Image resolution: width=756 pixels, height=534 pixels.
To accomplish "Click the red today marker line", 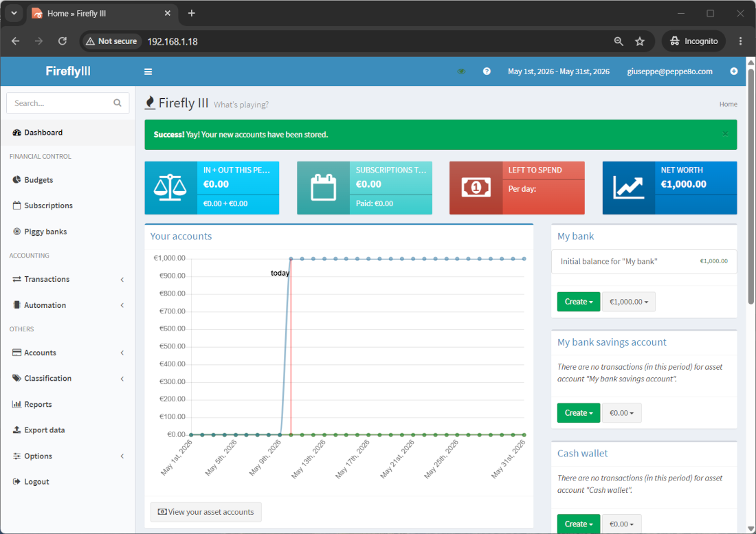I will point(291,347).
